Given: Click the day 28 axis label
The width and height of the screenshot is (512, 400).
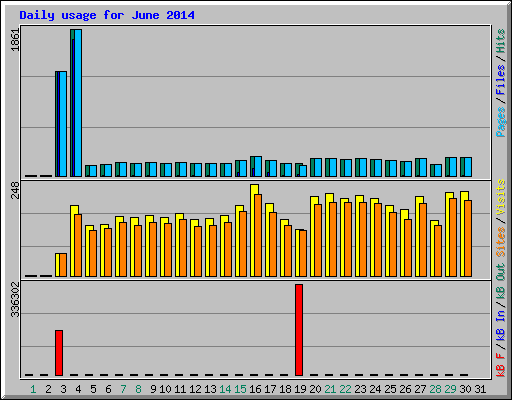Looking at the screenshot, I should coord(435,389).
